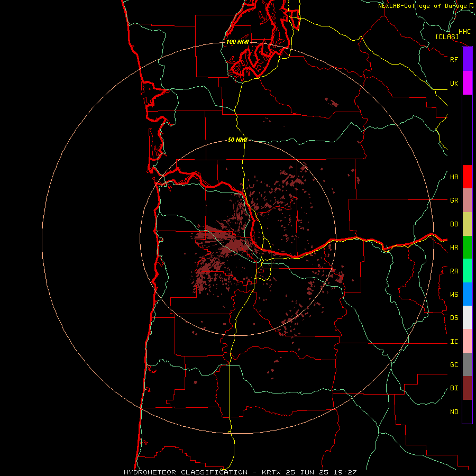
Task: Click the mint RA legend swatch
Action: (x=467, y=271)
